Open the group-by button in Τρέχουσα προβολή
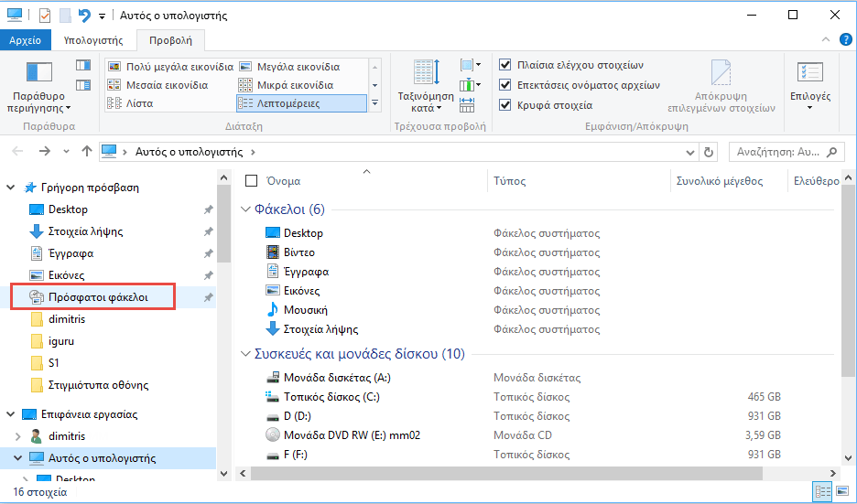This screenshot has width=857, height=504. [x=470, y=66]
